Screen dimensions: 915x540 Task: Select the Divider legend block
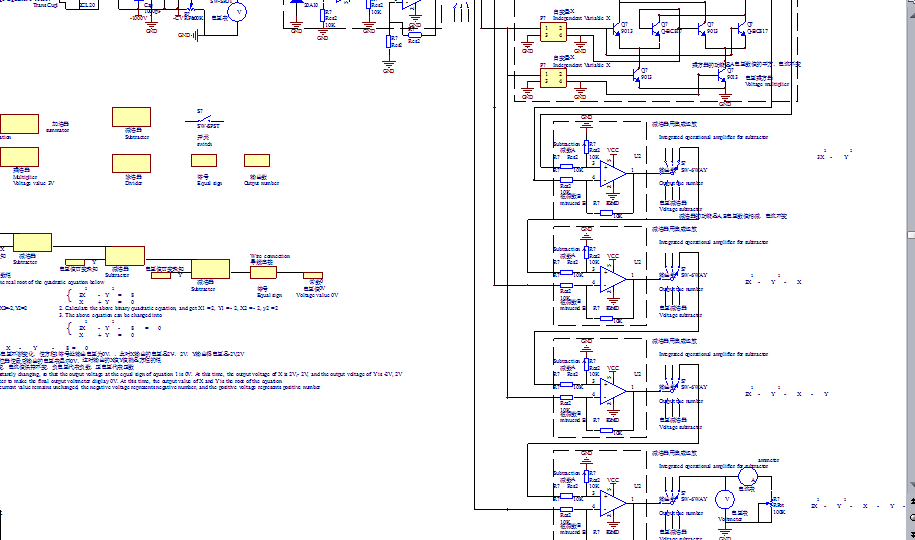(131, 163)
